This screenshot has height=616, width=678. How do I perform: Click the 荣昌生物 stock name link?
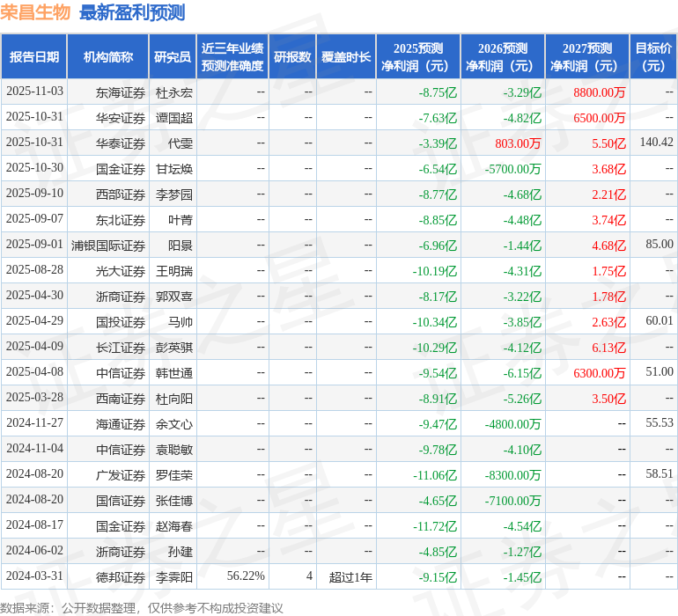point(35,12)
